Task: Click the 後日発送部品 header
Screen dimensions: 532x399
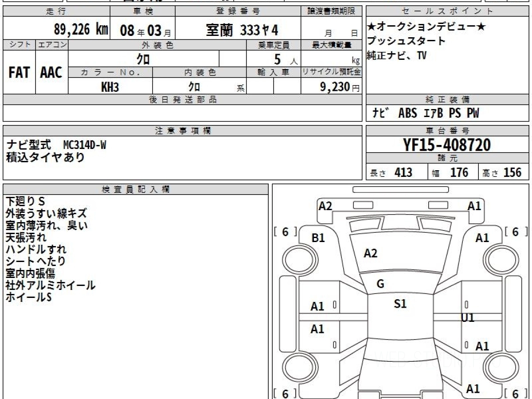Action: pyautogui.click(x=182, y=100)
